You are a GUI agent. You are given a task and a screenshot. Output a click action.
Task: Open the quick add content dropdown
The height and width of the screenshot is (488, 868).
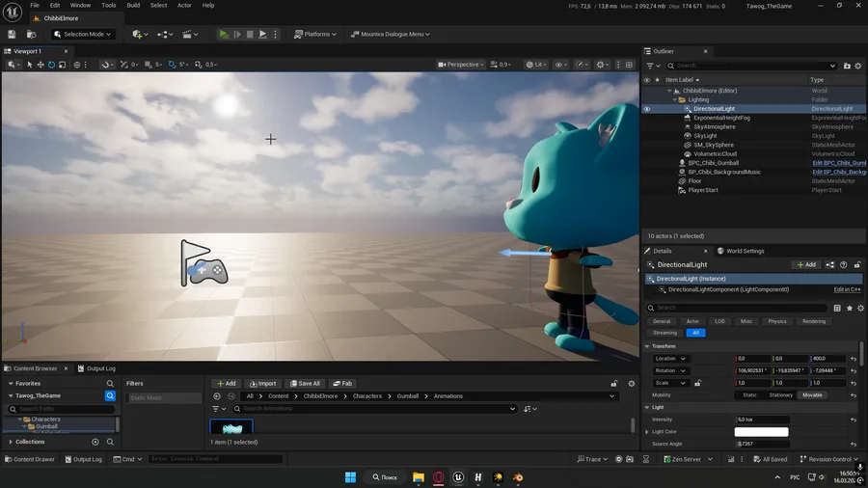pos(138,35)
